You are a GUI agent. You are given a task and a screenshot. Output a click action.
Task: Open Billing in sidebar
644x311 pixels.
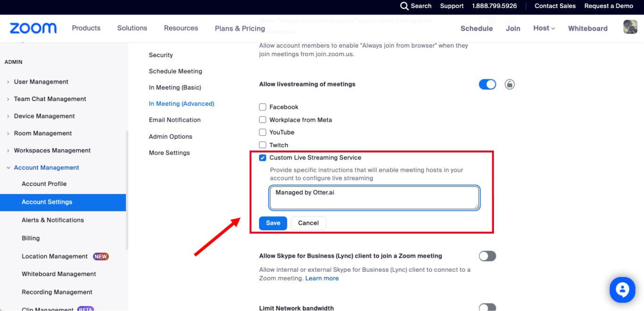tap(31, 238)
